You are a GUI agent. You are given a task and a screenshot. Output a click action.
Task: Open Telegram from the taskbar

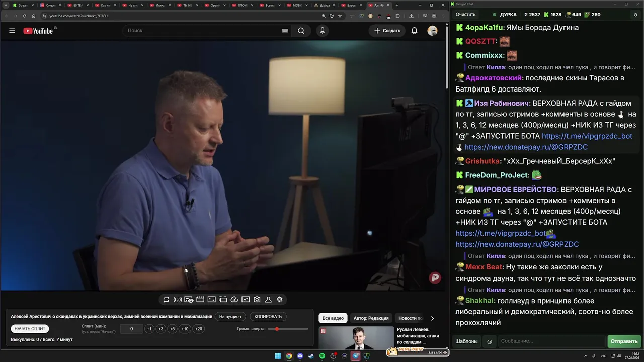pos(355,356)
